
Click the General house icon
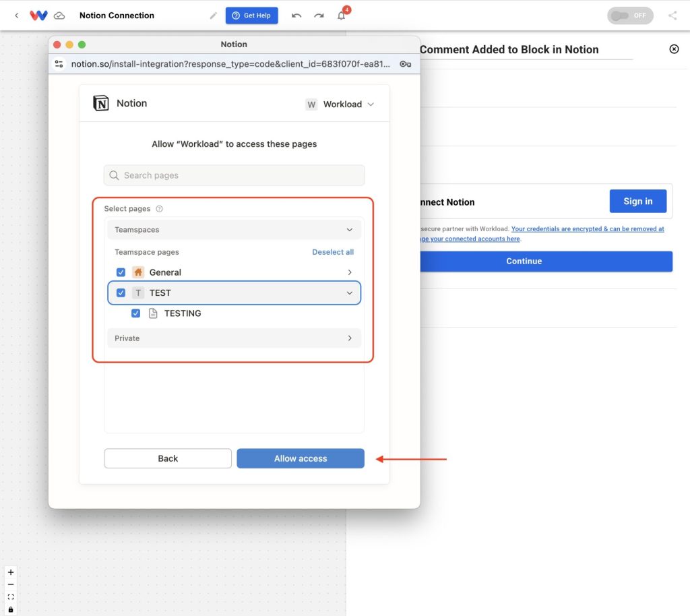click(x=138, y=272)
